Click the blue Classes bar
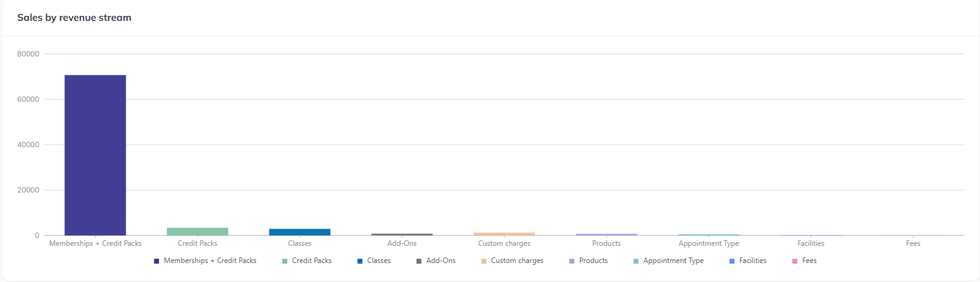The width and height of the screenshot is (980, 282). pos(299,232)
